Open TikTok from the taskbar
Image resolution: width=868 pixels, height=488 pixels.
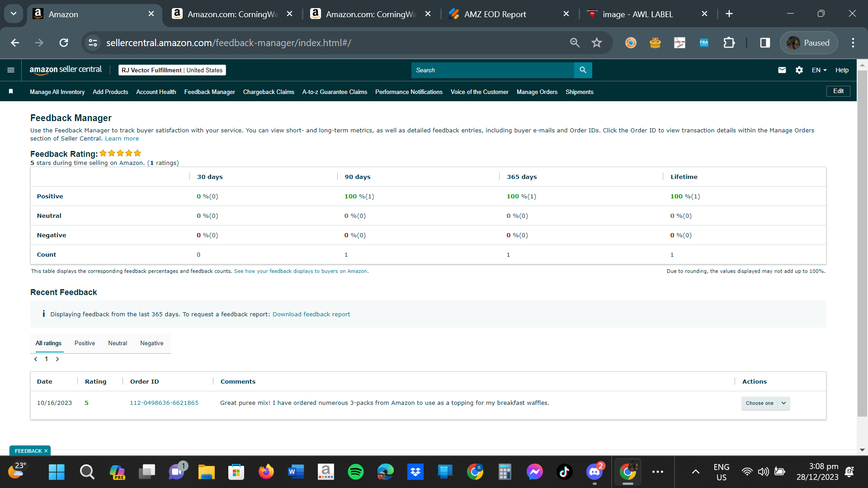564,472
